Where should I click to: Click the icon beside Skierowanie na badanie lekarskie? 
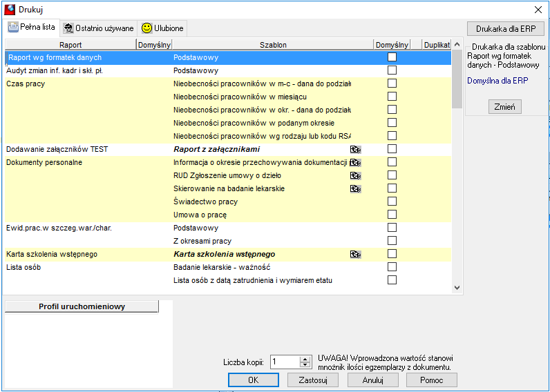[x=355, y=189]
